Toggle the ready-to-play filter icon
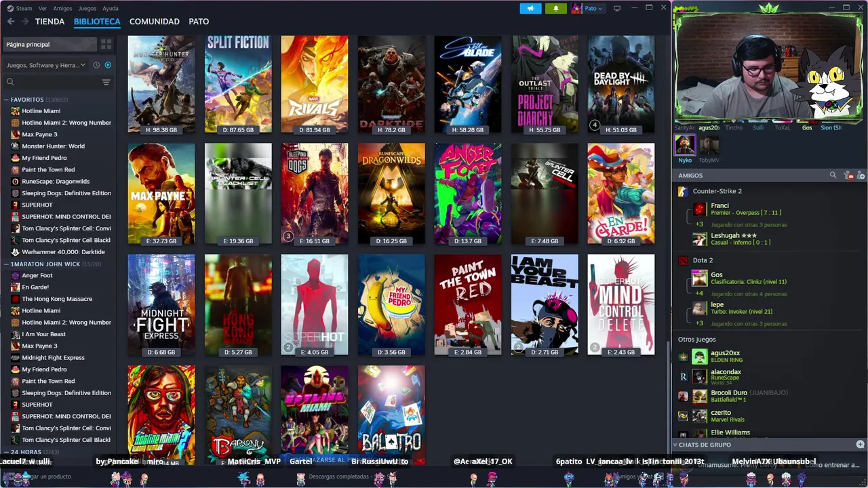This screenshot has width=868, height=488. (x=108, y=65)
